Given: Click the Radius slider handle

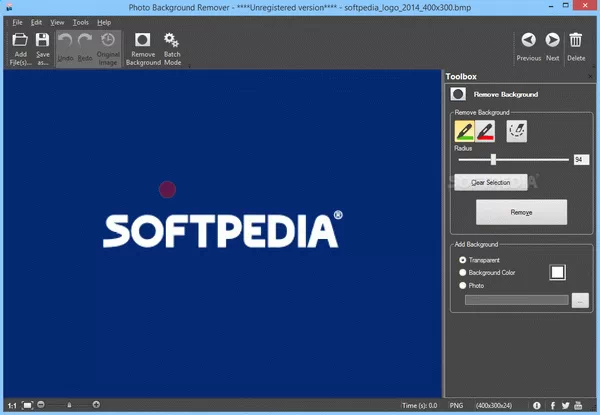Looking at the screenshot, I should (x=493, y=159).
